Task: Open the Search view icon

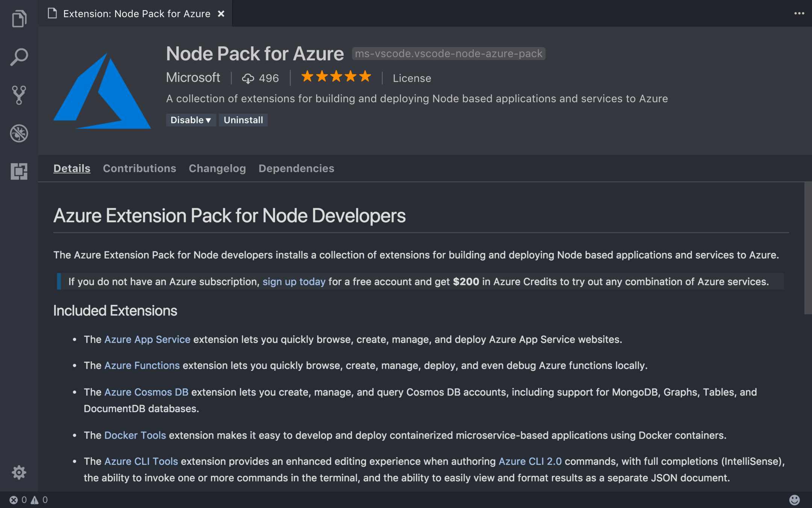Action: click(x=19, y=57)
